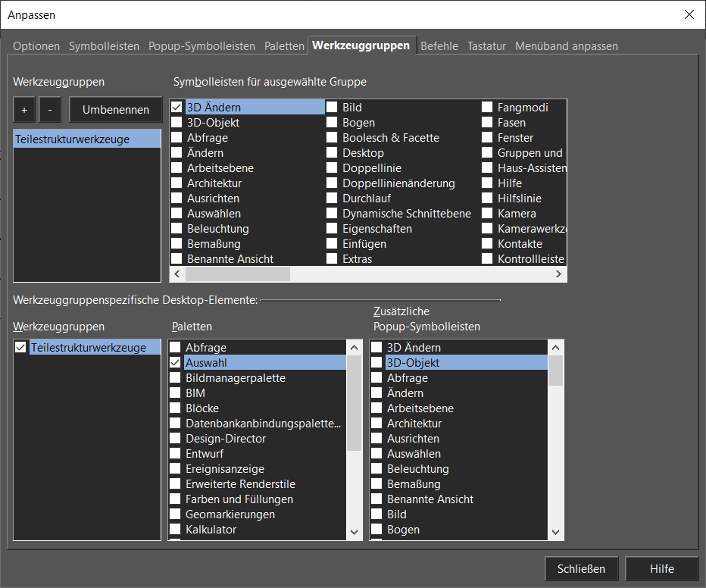Click the Schließen button
Image resolution: width=706 pixels, height=588 pixels.
point(581,569)
